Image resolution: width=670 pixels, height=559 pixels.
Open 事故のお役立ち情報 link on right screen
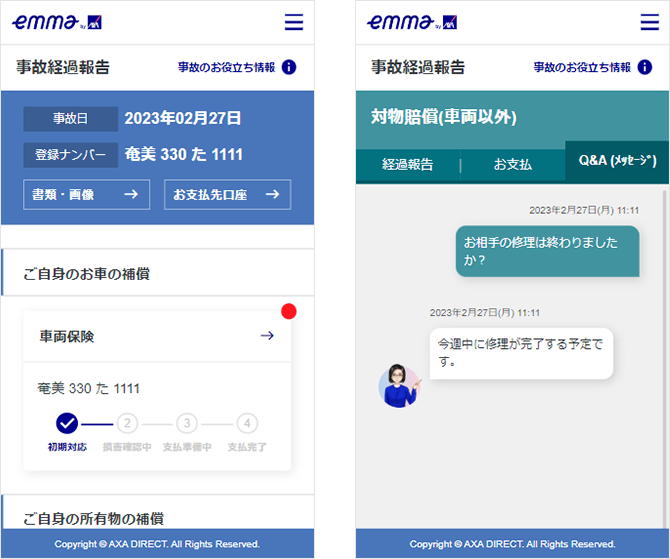point(582,67)
